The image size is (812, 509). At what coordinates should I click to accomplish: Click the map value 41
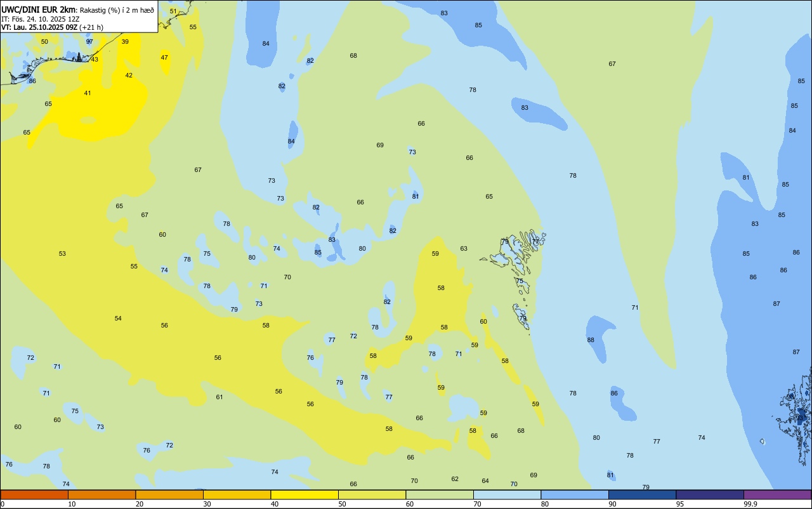[88, 93]
